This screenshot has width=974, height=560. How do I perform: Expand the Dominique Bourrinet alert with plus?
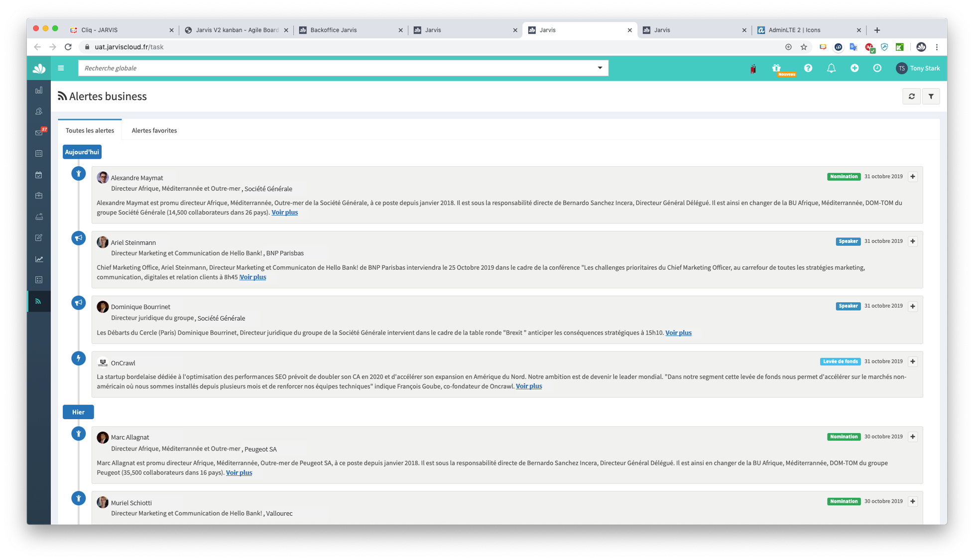[x=913, y=306]
